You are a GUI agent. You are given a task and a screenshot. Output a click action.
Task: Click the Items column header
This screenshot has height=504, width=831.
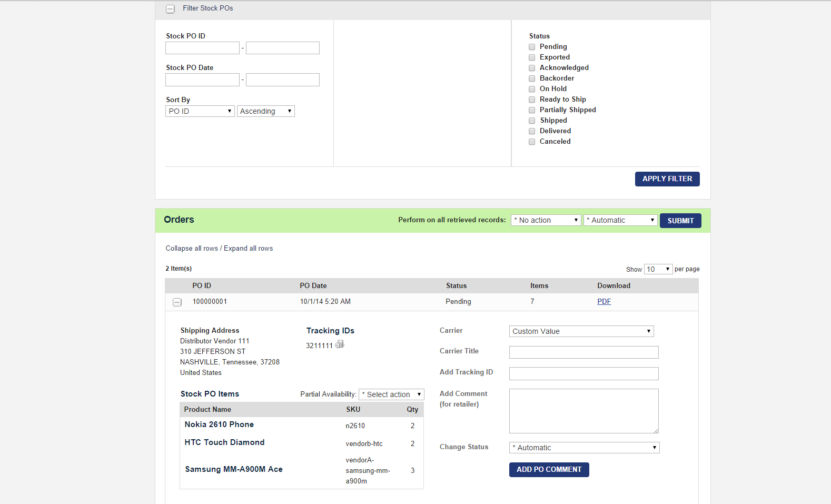click(539, 286)
